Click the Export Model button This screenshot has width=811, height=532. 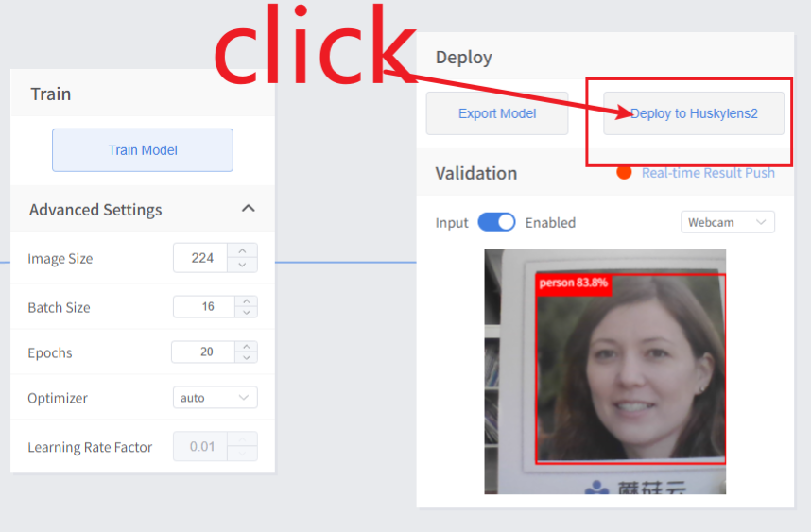(496, 113)
